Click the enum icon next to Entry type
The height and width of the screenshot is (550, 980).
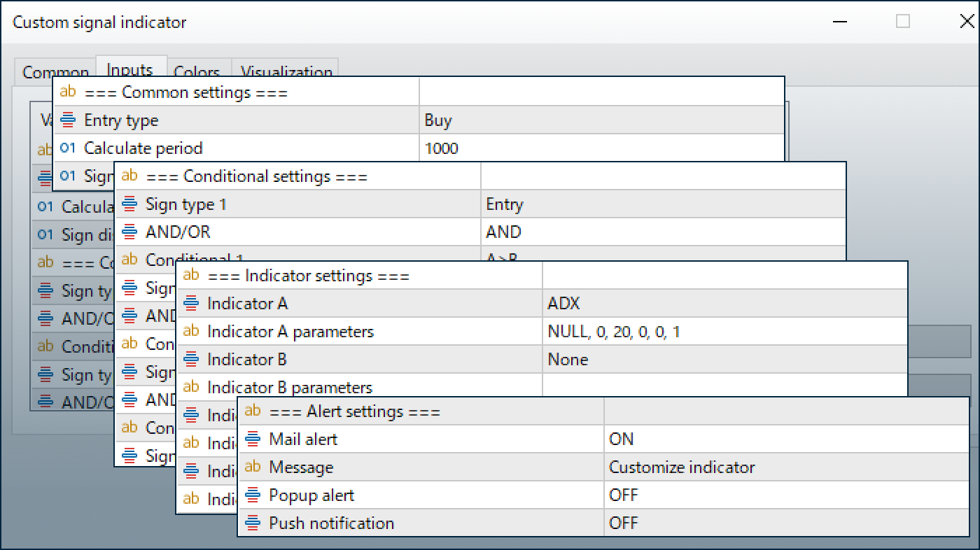68,120
